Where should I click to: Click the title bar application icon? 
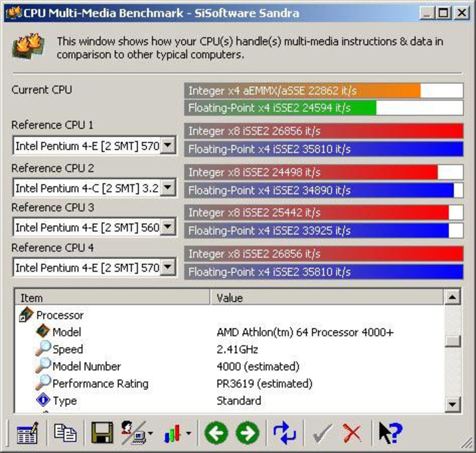(x=14, y=13)
